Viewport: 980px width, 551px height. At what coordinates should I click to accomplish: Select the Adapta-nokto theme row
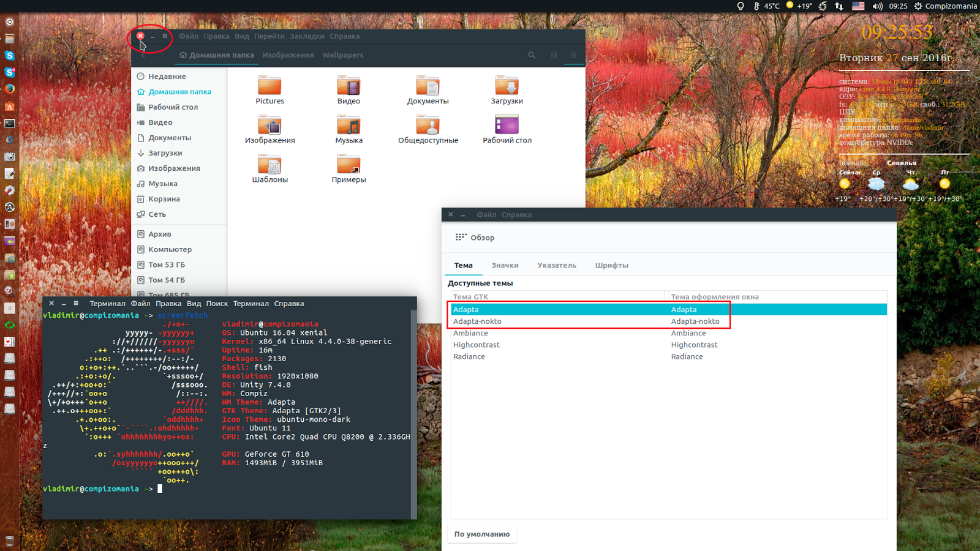(x=477, y=321)
